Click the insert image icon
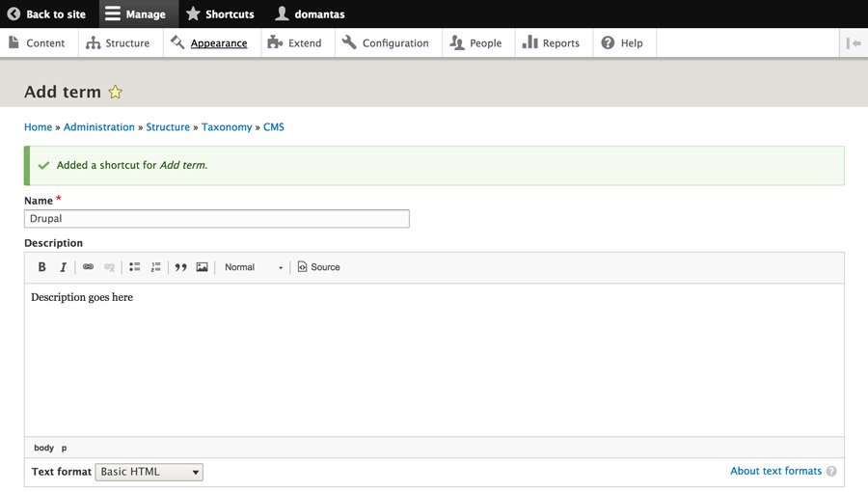The width and height of the screenshot is (868, 492). coord(203,267)
